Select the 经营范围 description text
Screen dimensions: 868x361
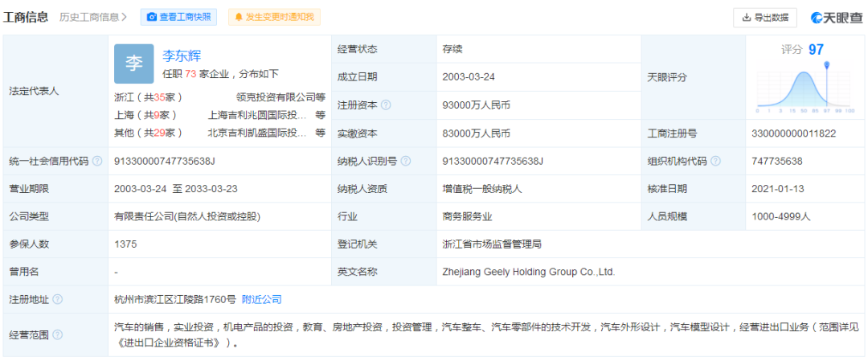tap(486, 334)
